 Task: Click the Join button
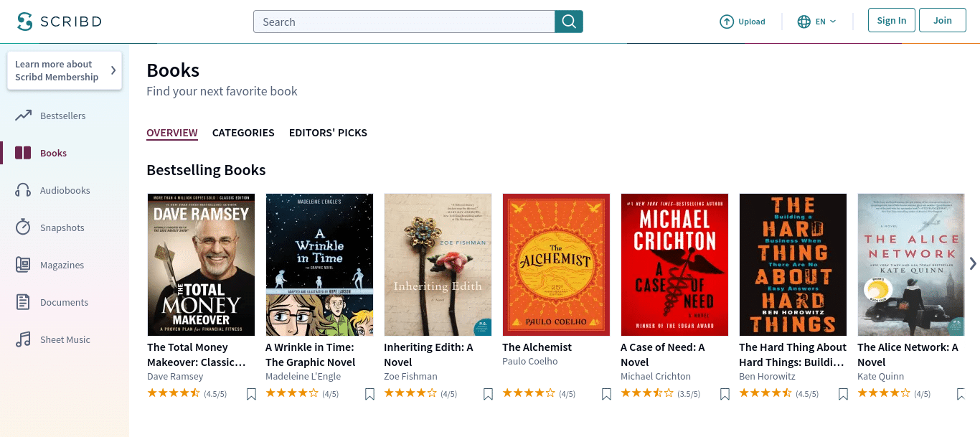943,21
